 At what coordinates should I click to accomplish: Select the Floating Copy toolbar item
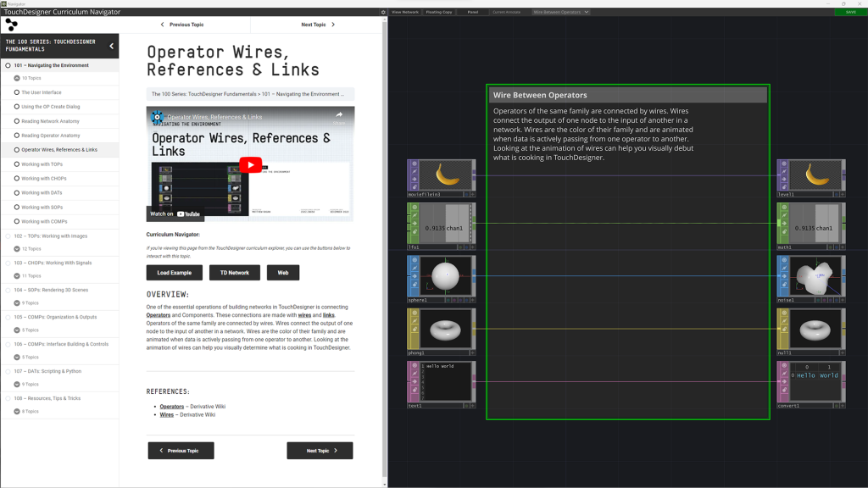439,12
